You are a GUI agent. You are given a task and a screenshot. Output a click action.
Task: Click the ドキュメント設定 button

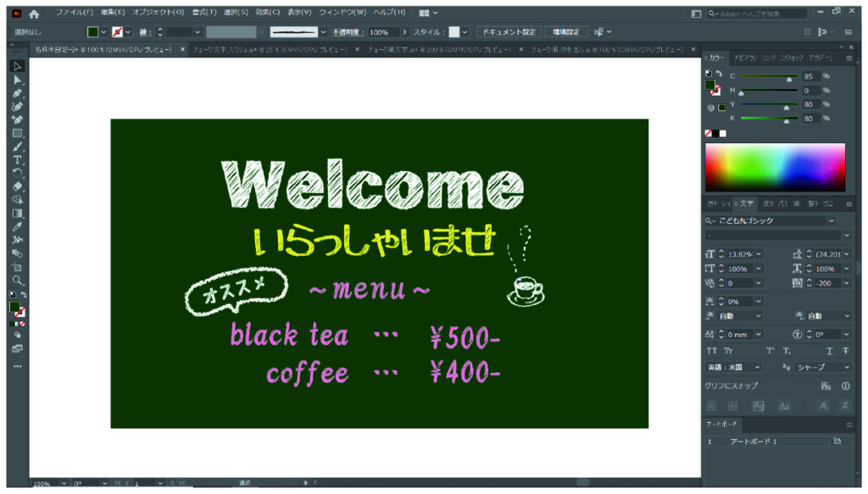509,32
